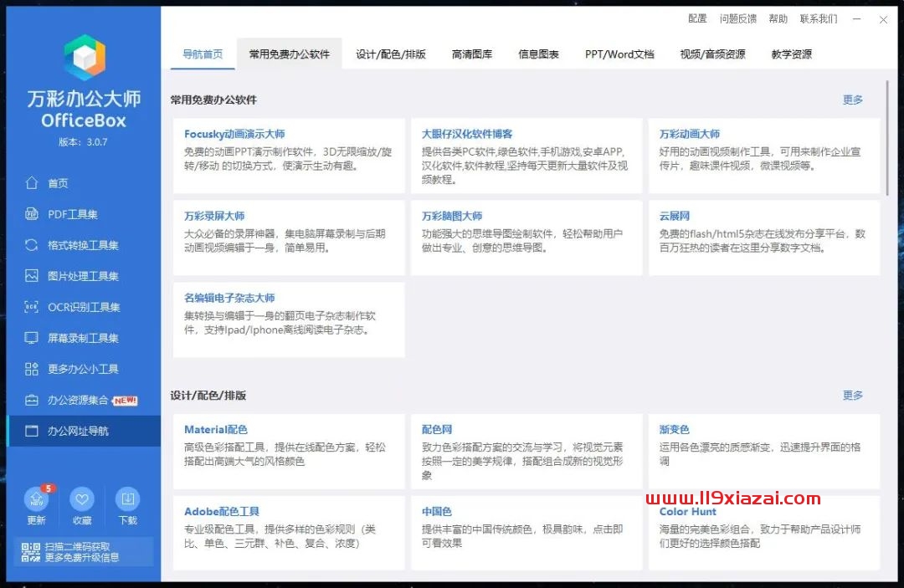904x588 pixels.
Task: Open the 信息图表 tab
Action: point(538,54)
